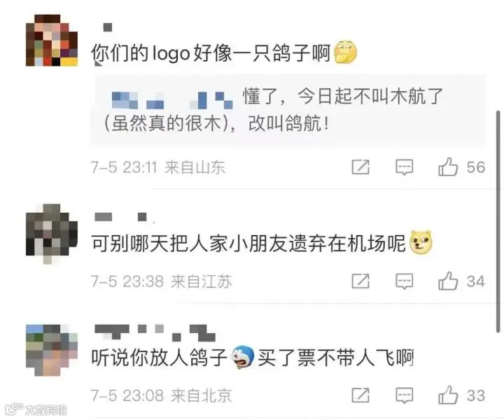Reply to the comment posted at 23:08
This screenshot has width=504, height=420.
404,395
